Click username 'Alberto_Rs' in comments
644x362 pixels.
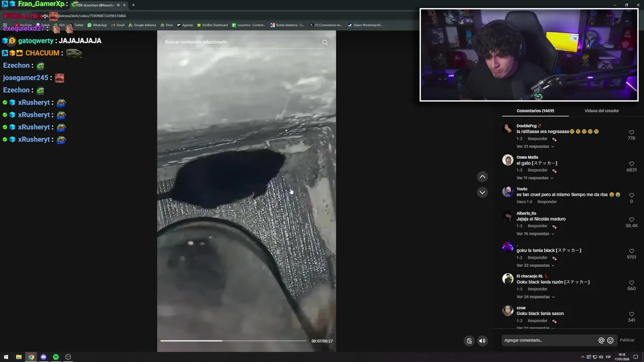[x=526, y=213]
